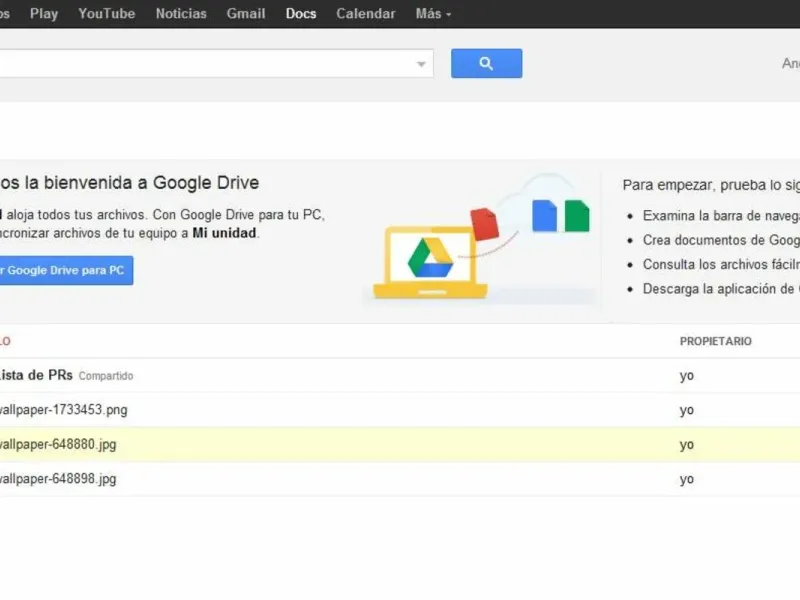Click the blue search magnifier button
The height and width of the screenshot is (600, 800).
486,63
